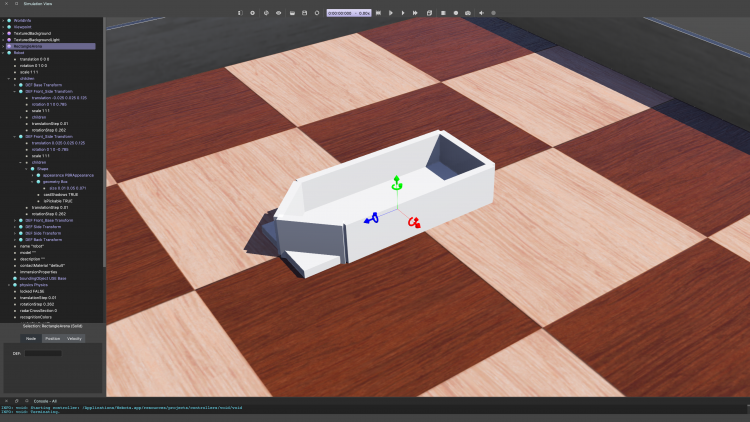Open the Velocity tab
This screenshot has height=422, width=750.
point(74,339)
